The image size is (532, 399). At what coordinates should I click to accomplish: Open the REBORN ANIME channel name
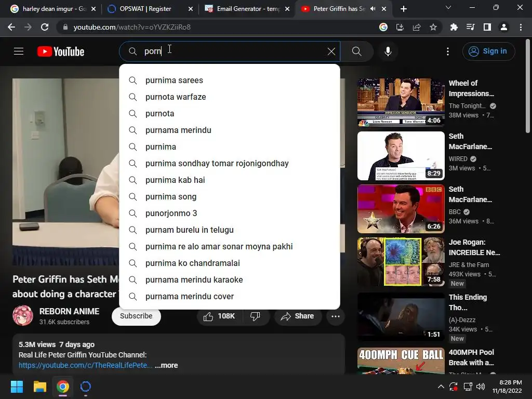click(69, 312)
